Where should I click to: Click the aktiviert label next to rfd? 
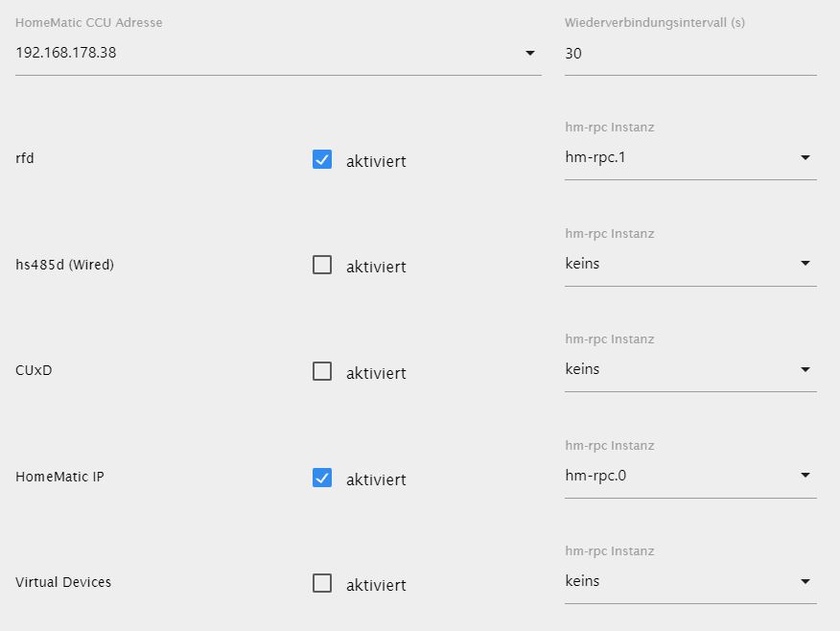(376, 161)
